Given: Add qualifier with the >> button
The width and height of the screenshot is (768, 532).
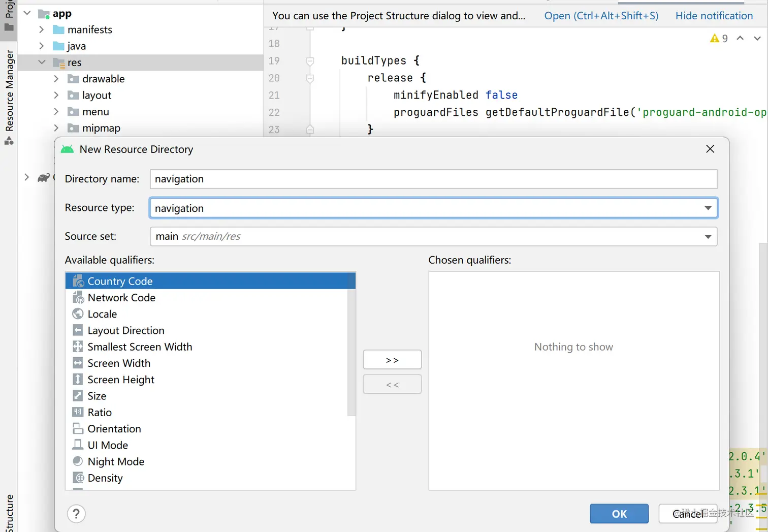Looking at the screenshot, I should tap(392, 360).
